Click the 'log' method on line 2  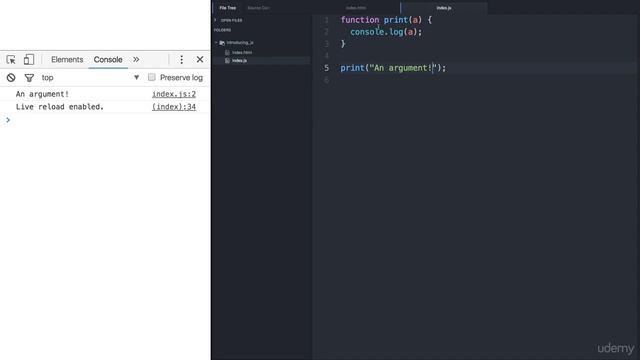396,32
